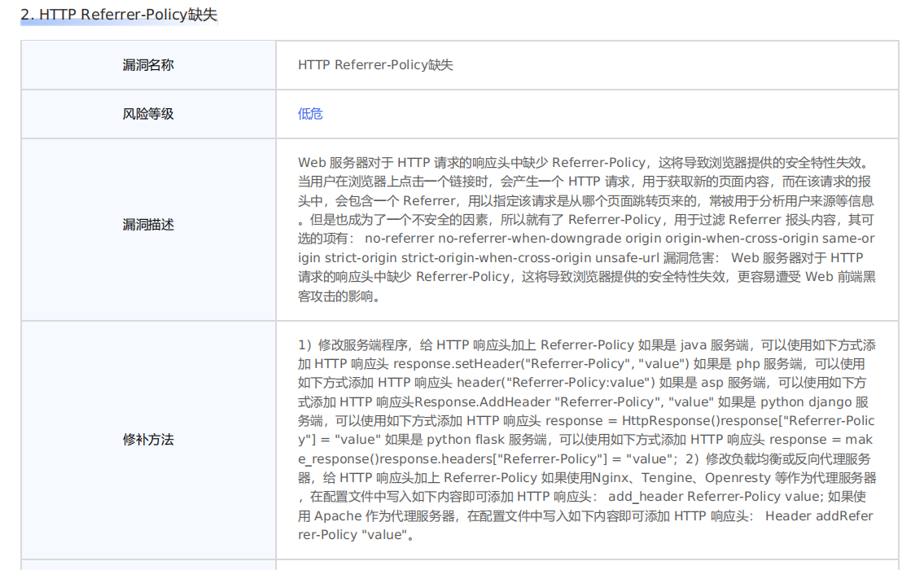The width and height of the screenshot is (924, 570).
Task: Click the "风险等级" row label cell
Action: [148, 114]
